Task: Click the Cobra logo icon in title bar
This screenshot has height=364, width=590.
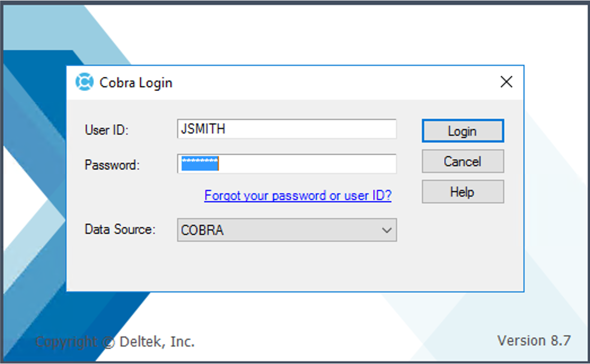Action: 84,82
